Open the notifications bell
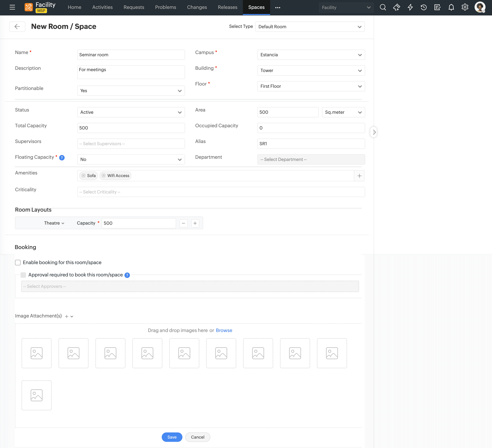 (451, 7)
